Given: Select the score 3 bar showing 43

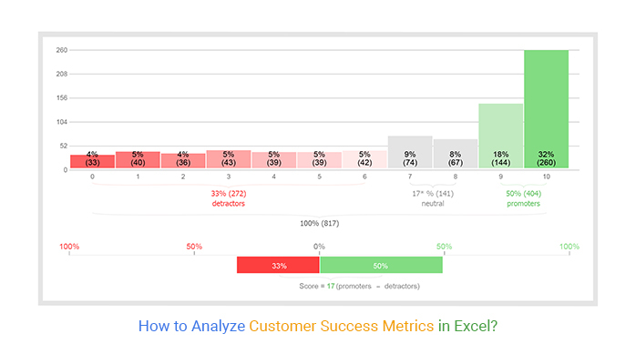Looking at the screenshot, I should [229, 159].
